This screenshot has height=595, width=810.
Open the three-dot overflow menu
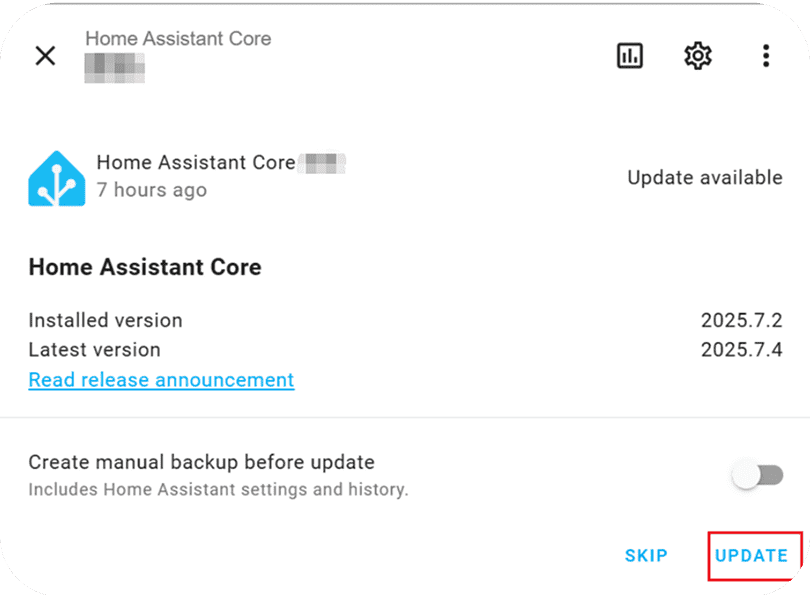765,56
